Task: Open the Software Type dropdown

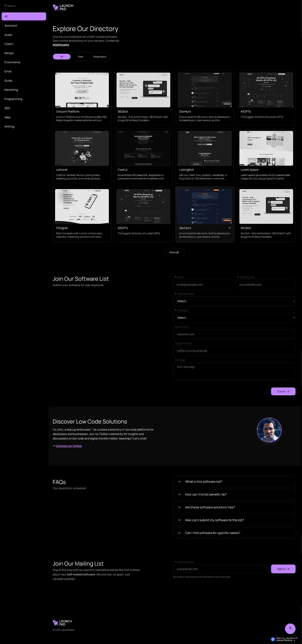Action: pos(234,301)
